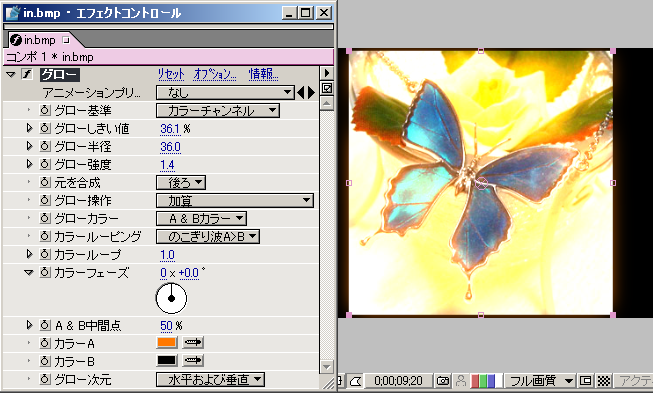
Task: Click the 1.4 glow intensity value
Action: click(x=167, y=165)
